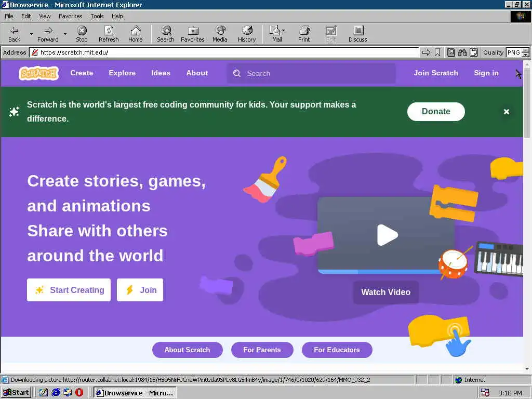Viewport: 532px width, 399px height.
Task: Click the Mail toolbar button
Action: click(275, 34)
